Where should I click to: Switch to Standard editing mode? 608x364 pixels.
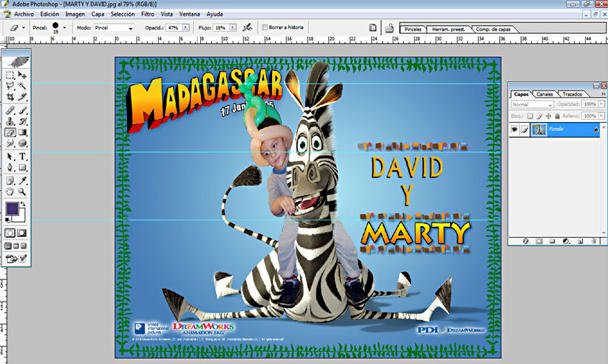point(10,233)
